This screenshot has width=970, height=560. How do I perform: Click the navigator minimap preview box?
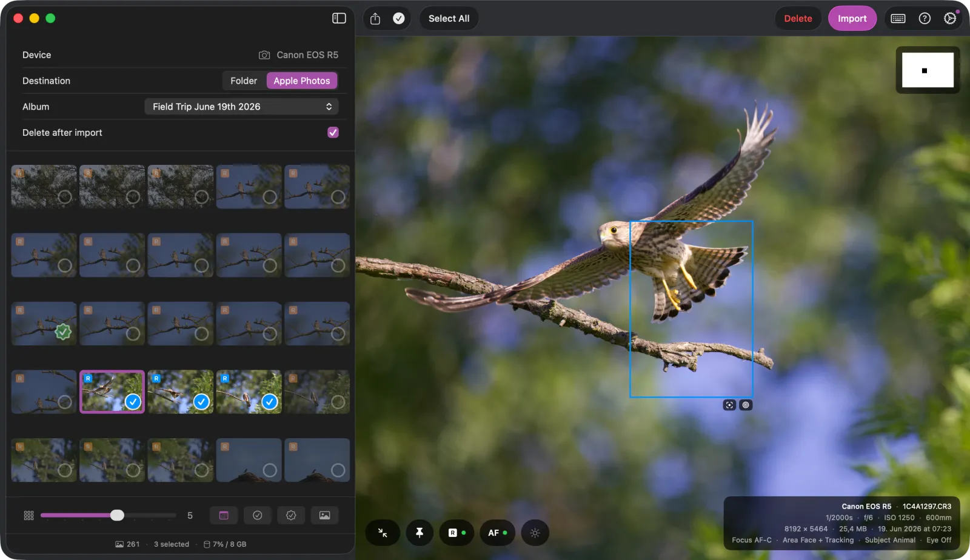tap(928, 70)
